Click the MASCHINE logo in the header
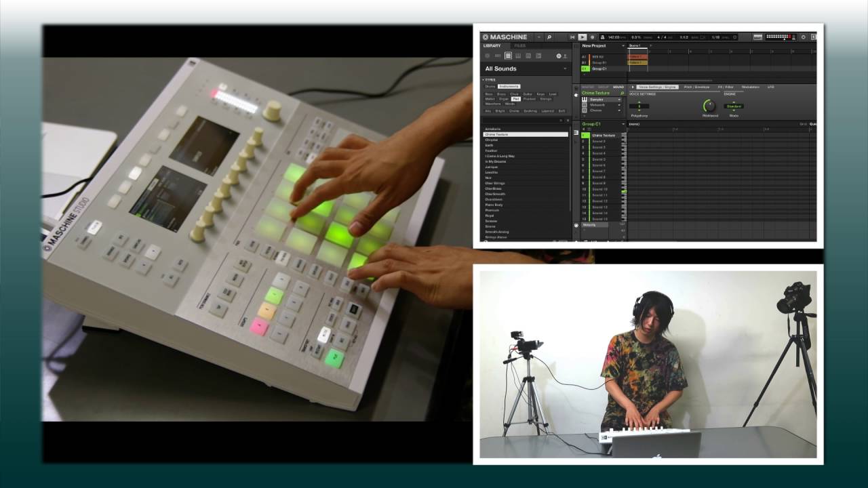This screenshot has height=488, width=868. (505, 37)
